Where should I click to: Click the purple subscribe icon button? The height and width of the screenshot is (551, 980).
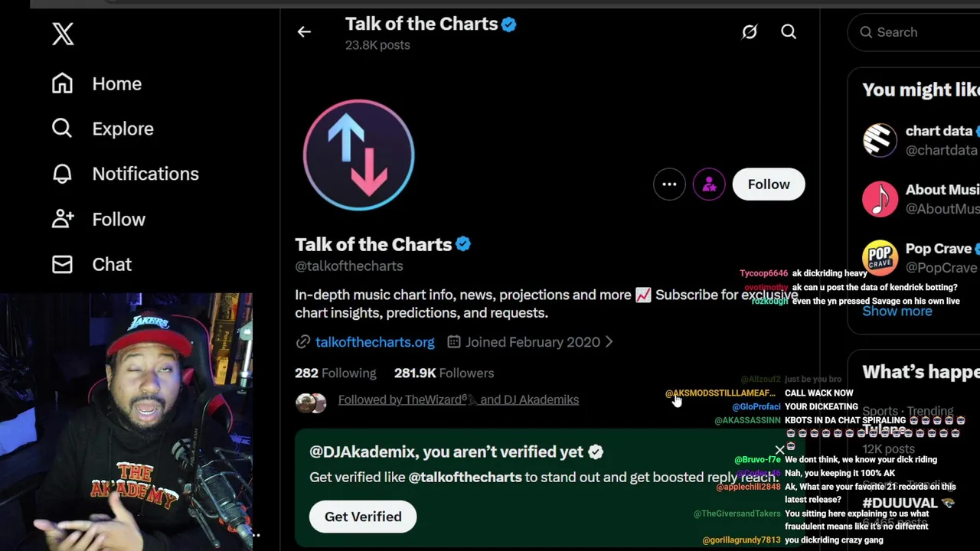pyautogui.click(x=709, y=184)
